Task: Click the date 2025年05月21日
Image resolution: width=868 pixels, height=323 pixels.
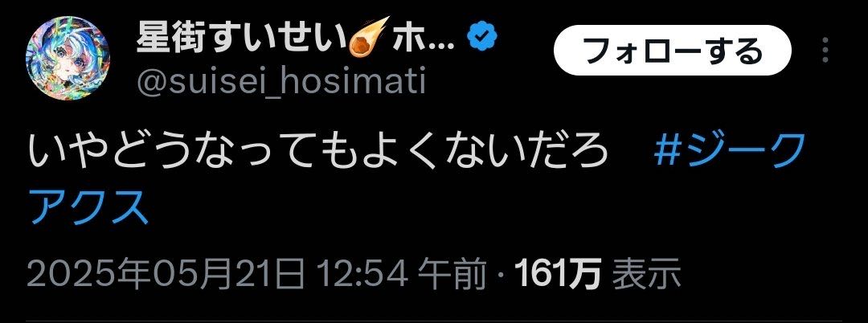Action: [x=166, y=274]
